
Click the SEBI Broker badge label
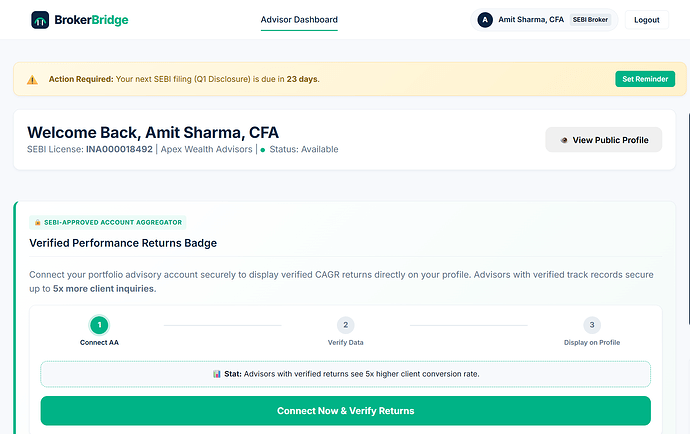coord(590,20)
